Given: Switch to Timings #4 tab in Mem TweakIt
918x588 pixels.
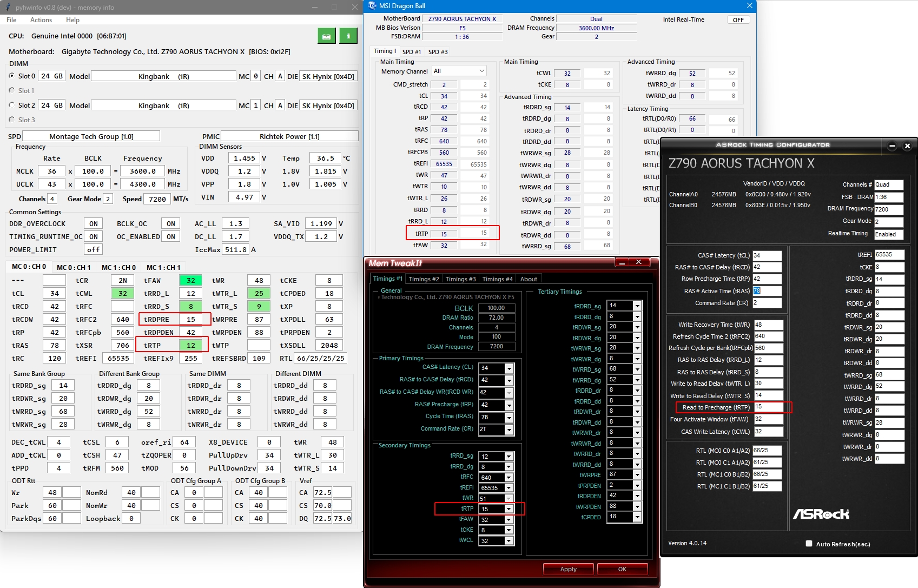Looking at the screenshot, I should tap(498, 279).
